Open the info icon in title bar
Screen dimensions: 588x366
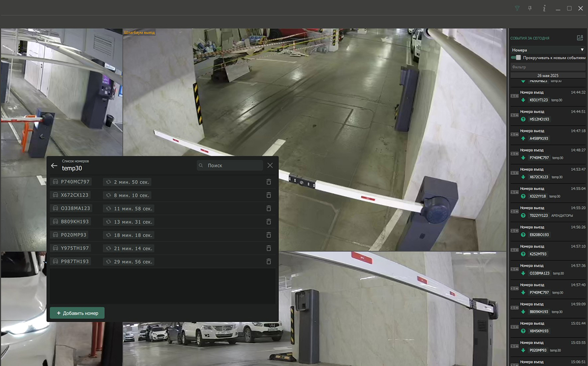click(x=544, y=8)
